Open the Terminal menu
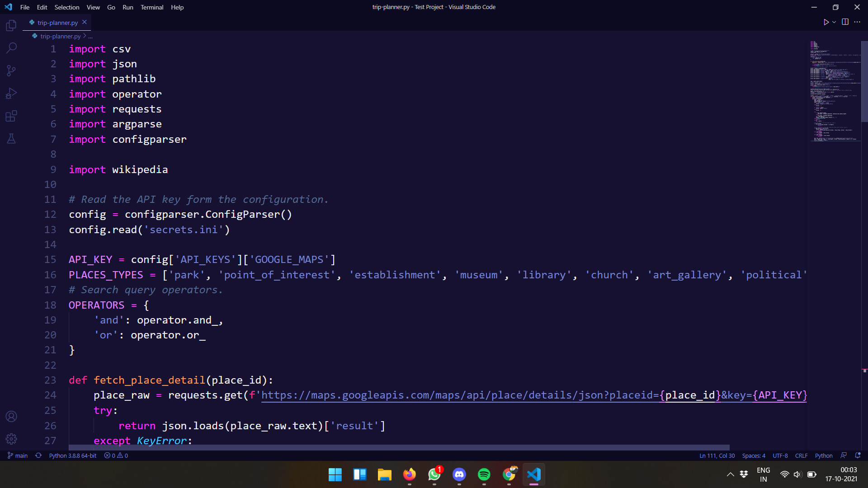Viewport: 868px width, 488px height. point(151,7)
